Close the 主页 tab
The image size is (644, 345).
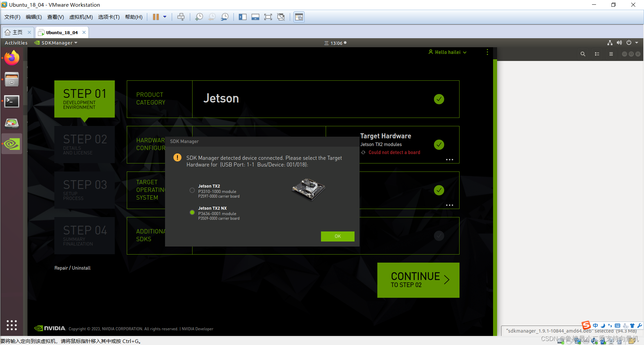(29, 32)
